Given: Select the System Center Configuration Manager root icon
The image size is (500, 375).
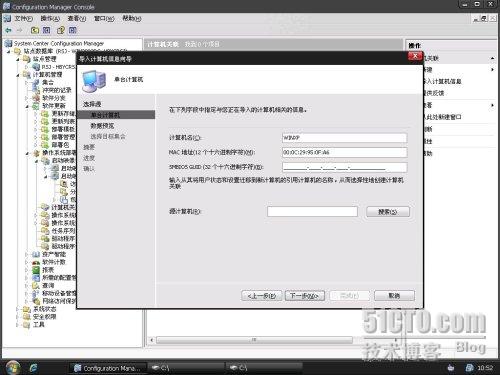Looking at the screenshot, I should 9,43.
